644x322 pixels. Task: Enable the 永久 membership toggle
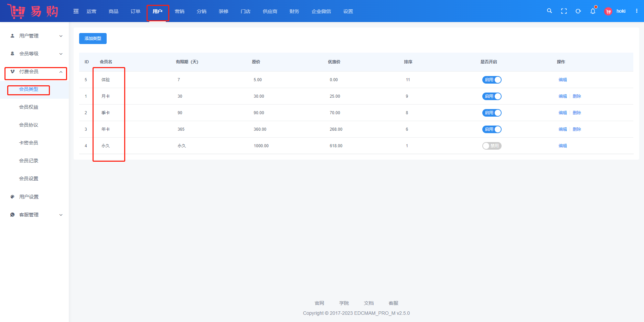tap(492, 146)
